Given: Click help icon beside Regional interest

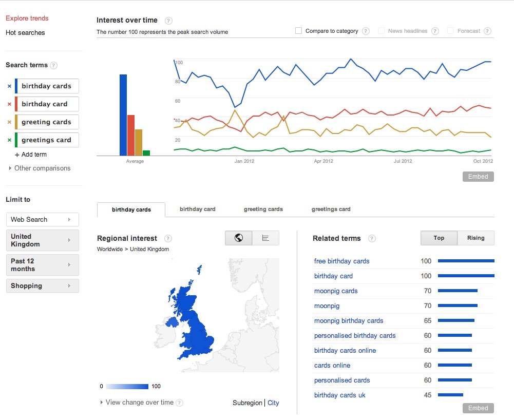Looking at the screenshot, I should coord(168,238).
